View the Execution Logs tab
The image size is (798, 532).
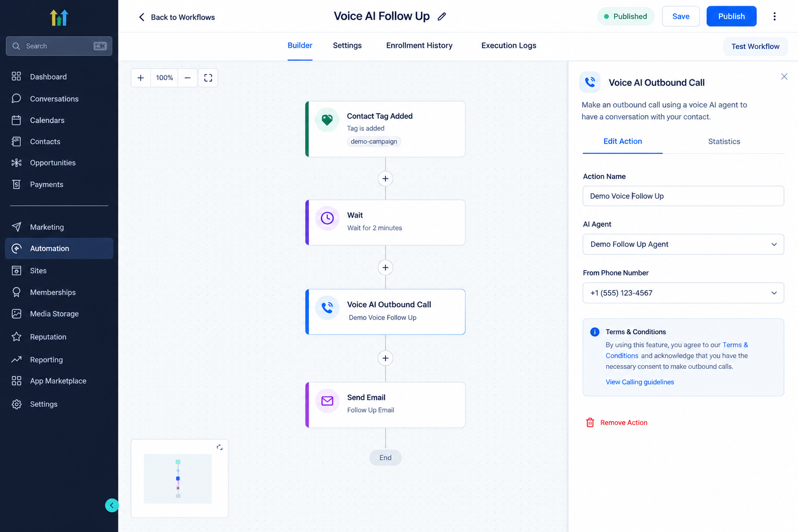tap(509, 46)
